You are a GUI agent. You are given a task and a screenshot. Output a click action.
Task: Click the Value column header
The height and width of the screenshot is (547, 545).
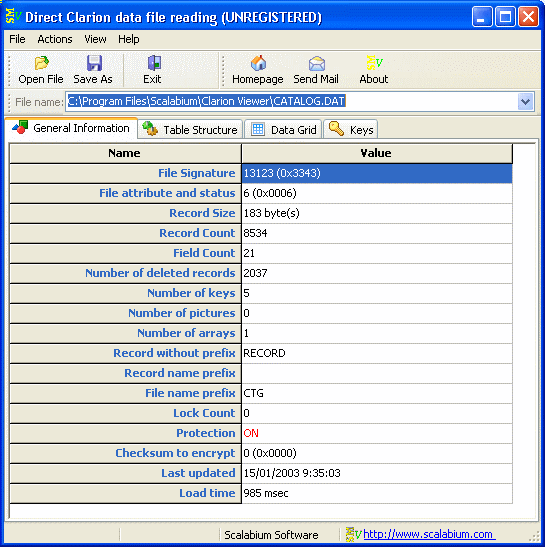point(377,153)
